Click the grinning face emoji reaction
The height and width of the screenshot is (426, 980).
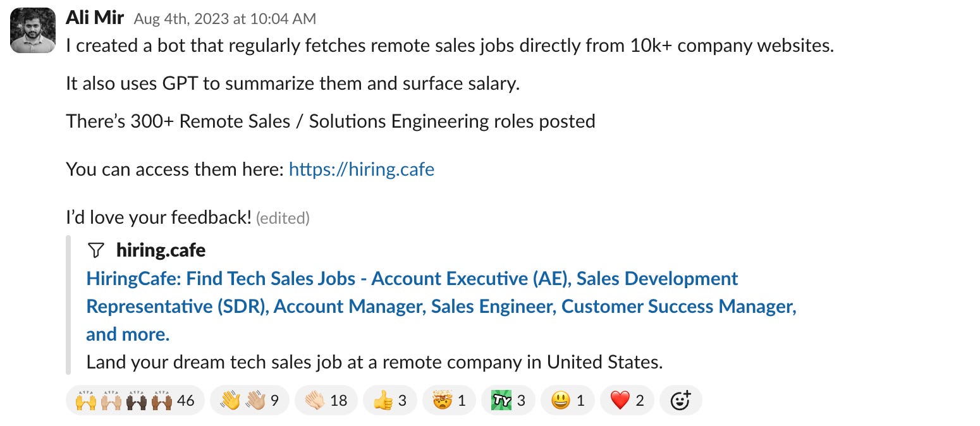(x=568, y=400)
